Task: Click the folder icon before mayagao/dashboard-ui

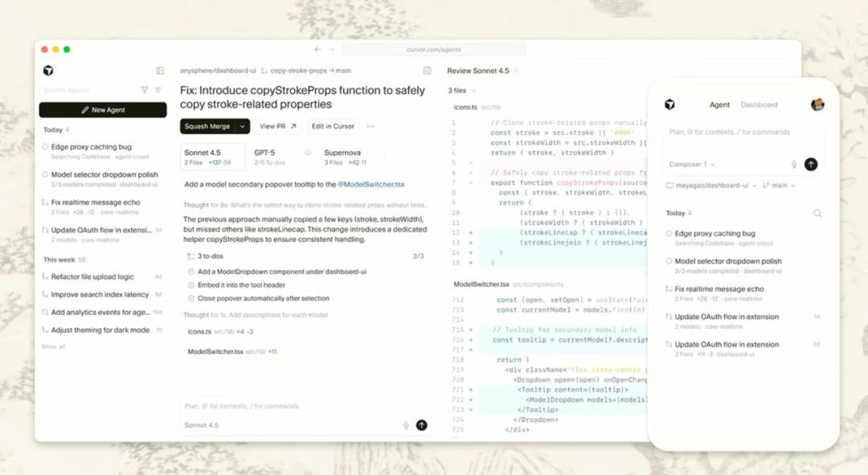Action: coord(669,186)
